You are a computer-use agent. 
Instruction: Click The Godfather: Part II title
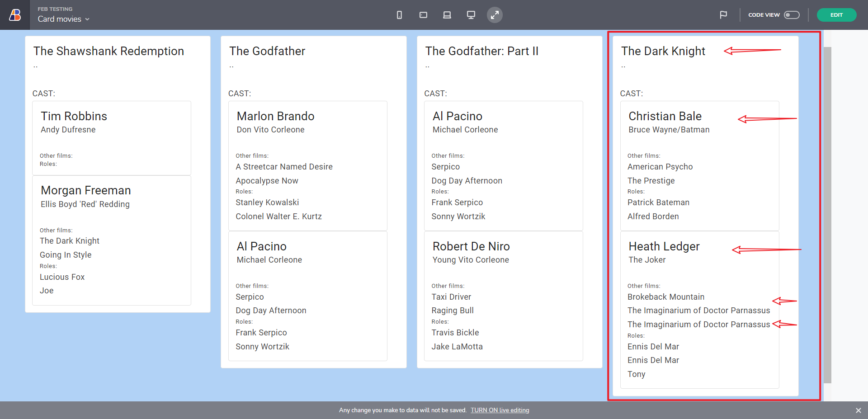pyautogui.click(x=481, y=51)
